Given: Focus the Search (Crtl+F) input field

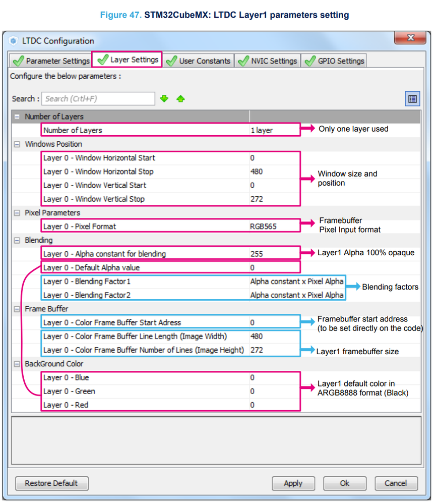Looking at the screenshot, I should click(98, 99).
